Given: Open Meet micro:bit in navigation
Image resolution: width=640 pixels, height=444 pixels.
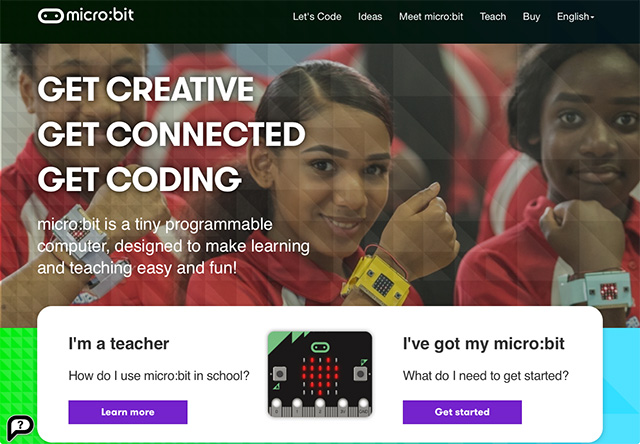Looking at the screenshot, I should coord(431,17).
